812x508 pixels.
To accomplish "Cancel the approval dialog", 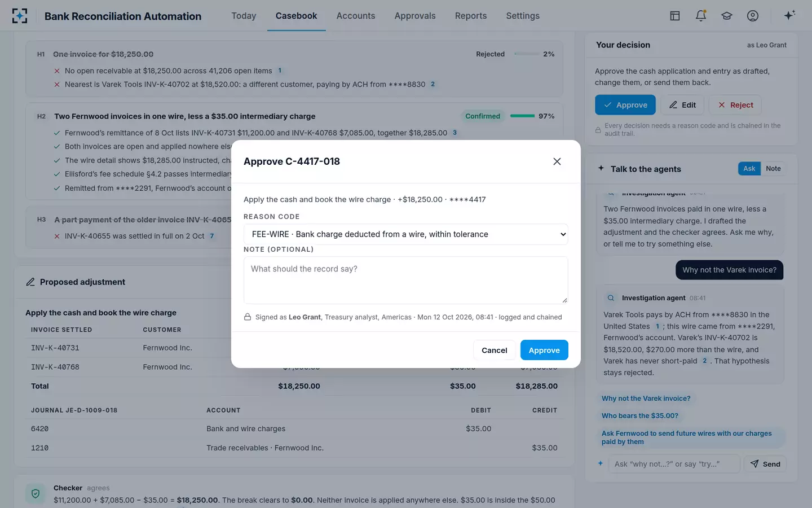I will pyautogui.click(x=495, y=350).
